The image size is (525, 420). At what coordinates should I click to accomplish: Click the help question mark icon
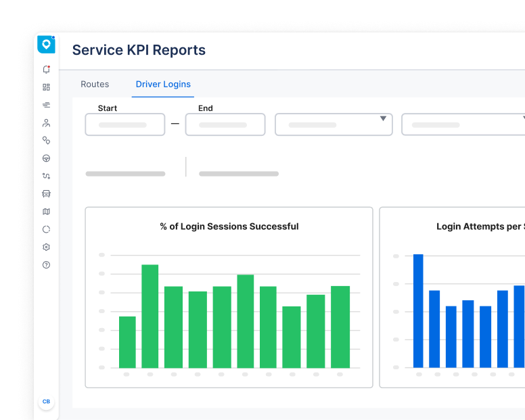[x=46, y=265]
